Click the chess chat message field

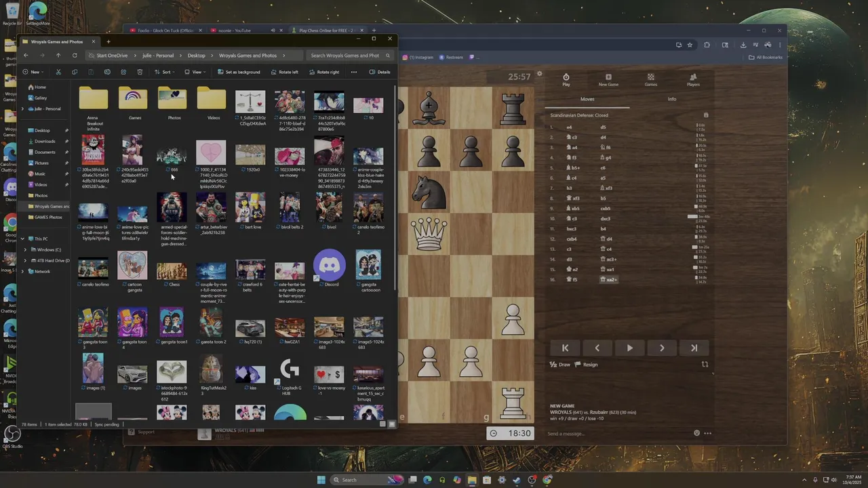617,434
